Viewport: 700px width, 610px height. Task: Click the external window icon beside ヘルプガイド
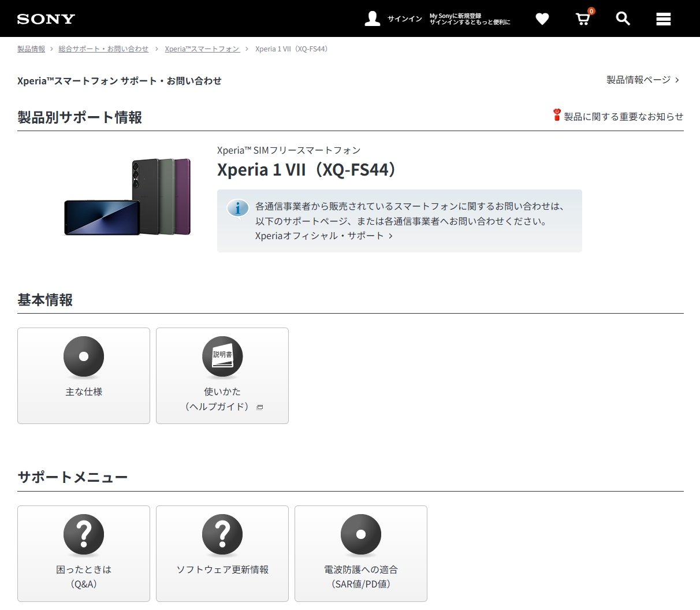point(260,407)
